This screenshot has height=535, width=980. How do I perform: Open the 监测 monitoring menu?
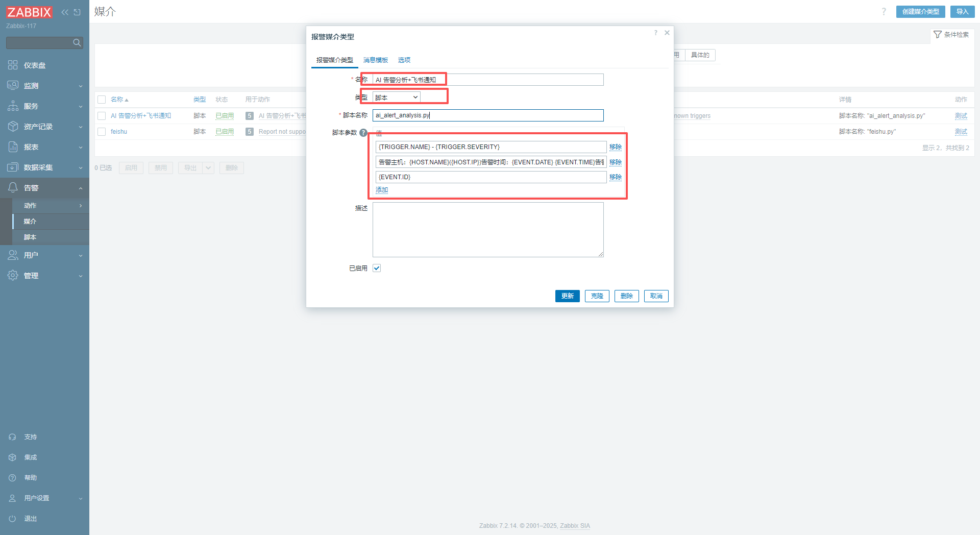click(x=44, y=86)
